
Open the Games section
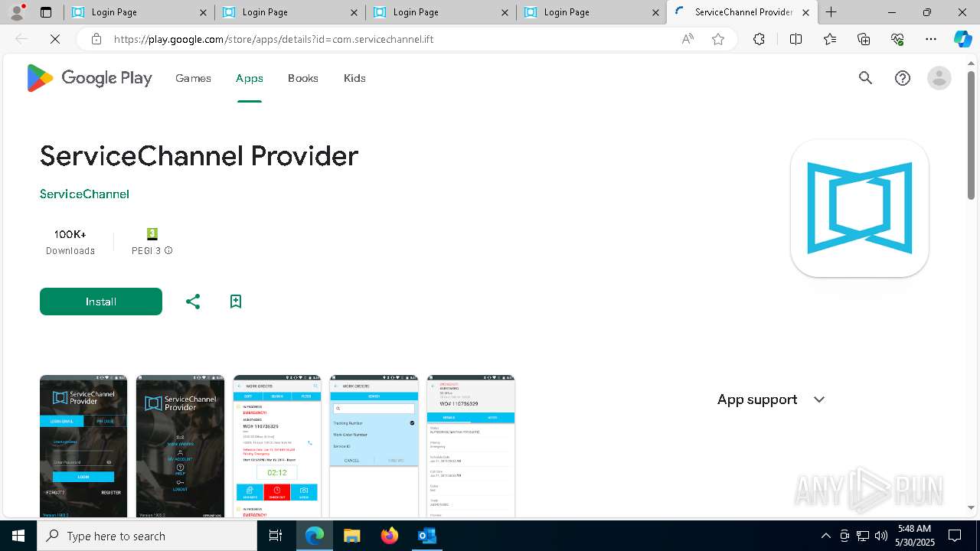(193, 78)
